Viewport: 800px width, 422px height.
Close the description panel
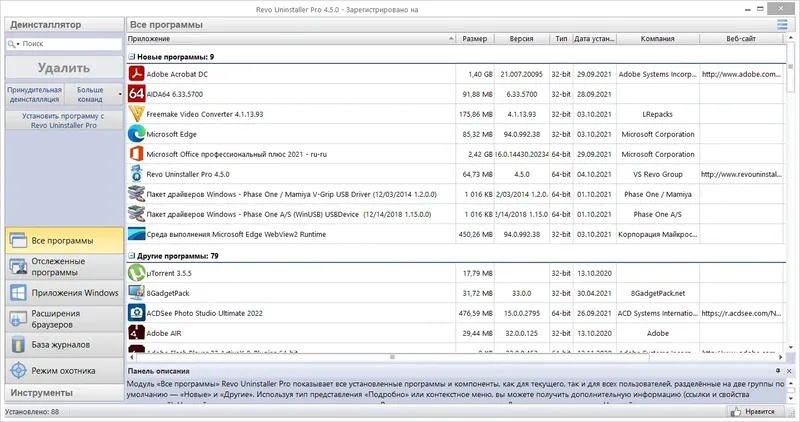pos(789,371)
